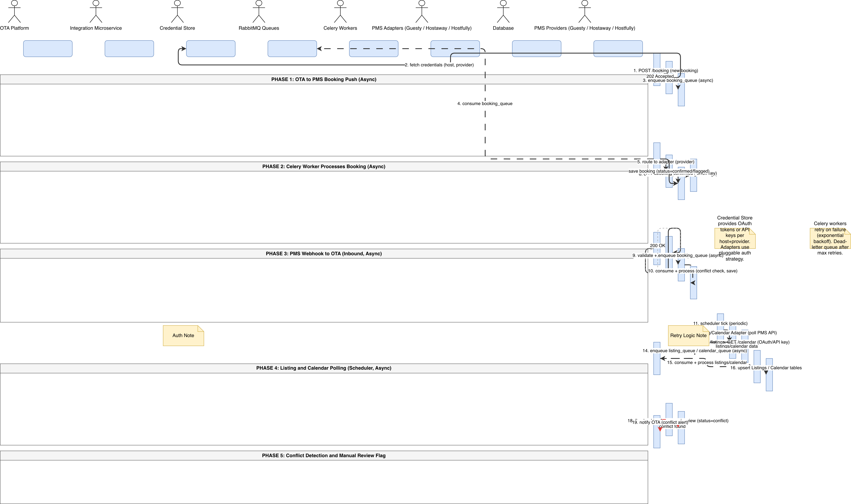Viewport: 851px width, 504px height.
Task: Click the '3. enqueue booking_queue (async)' label
Action: (x=678, y=80)
